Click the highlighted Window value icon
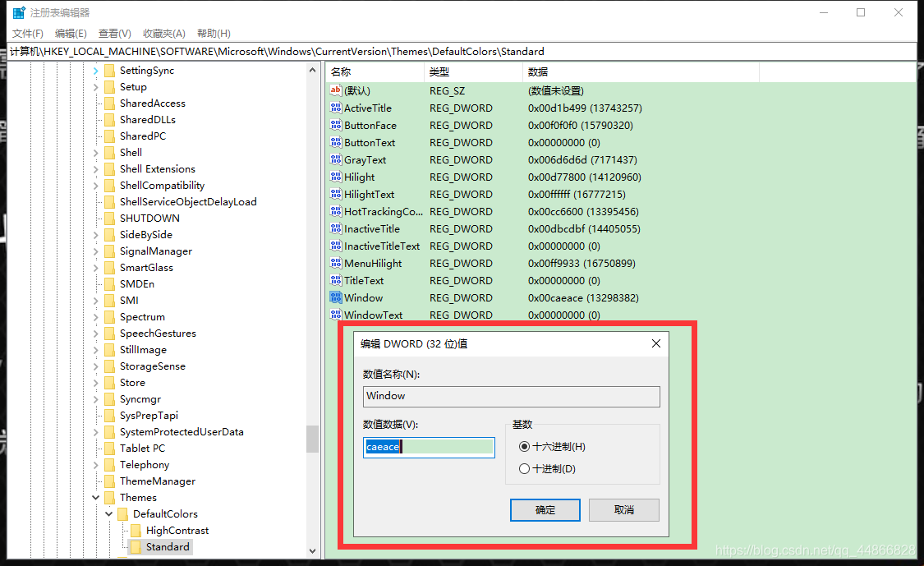The width and height of the screenshot is (924, 566). coord(337,297)
